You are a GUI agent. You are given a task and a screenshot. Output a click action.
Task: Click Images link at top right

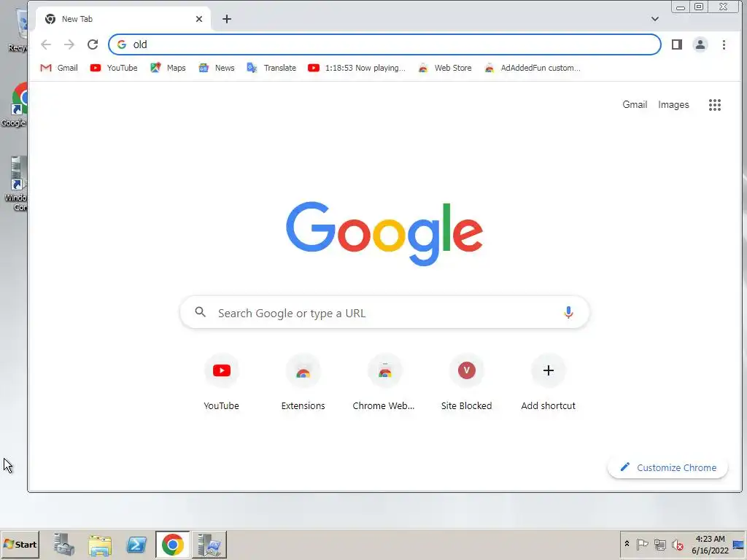(x=673, y=104)
